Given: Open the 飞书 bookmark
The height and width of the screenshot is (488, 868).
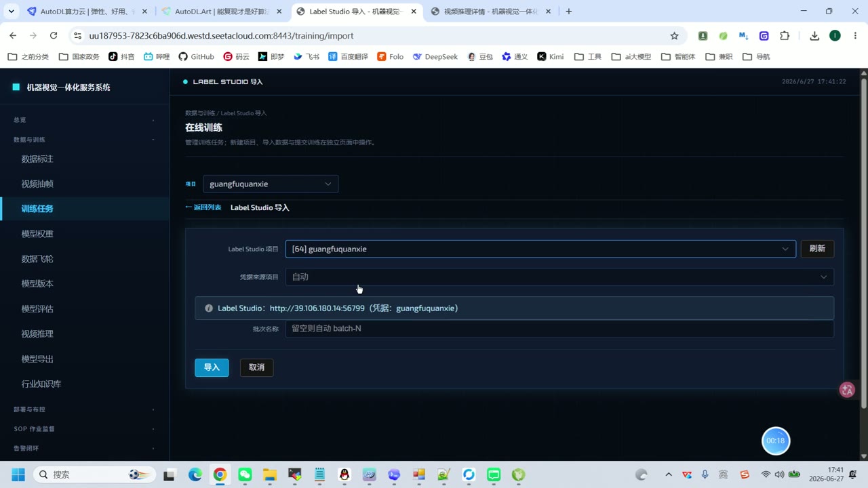Looking at the screenshot, I should pos(307,57).
